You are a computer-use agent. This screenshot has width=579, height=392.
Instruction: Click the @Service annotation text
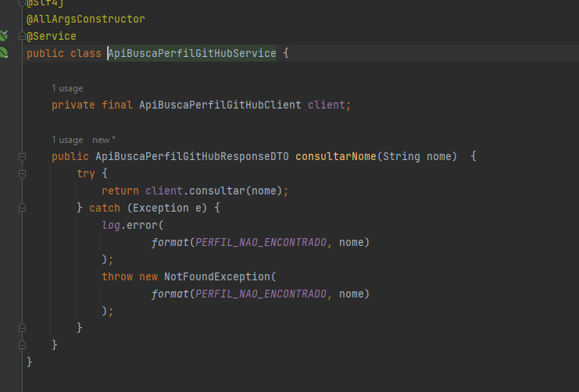pos(52,36)
